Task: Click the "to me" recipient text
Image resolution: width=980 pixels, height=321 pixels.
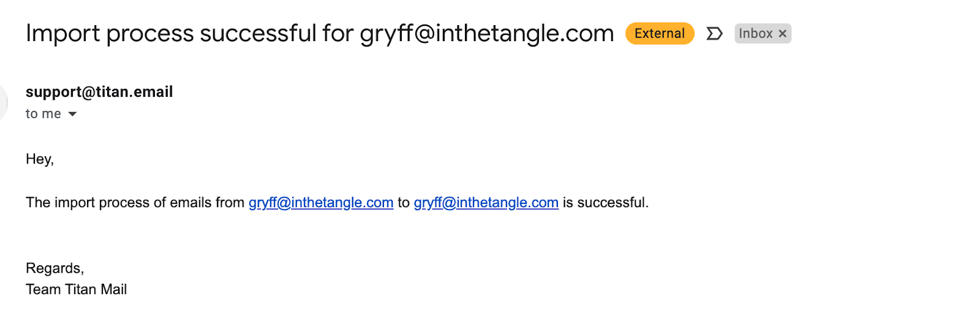Action: coord(43,114)
